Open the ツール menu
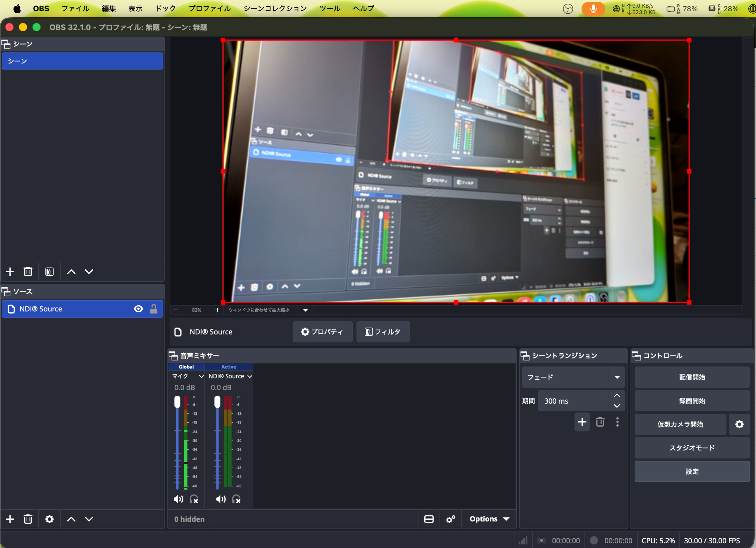756x548 pixels. pyautogui.click(x=330, y=9)
